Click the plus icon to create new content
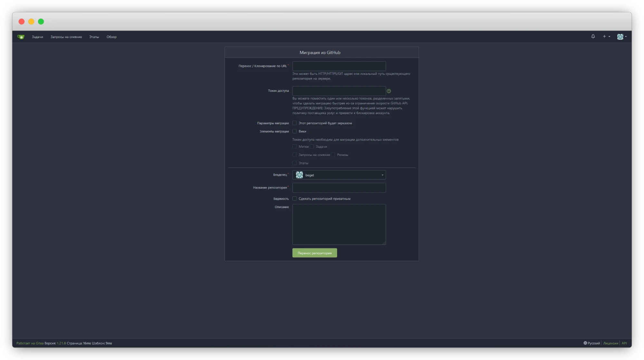 tap(604, 36)
